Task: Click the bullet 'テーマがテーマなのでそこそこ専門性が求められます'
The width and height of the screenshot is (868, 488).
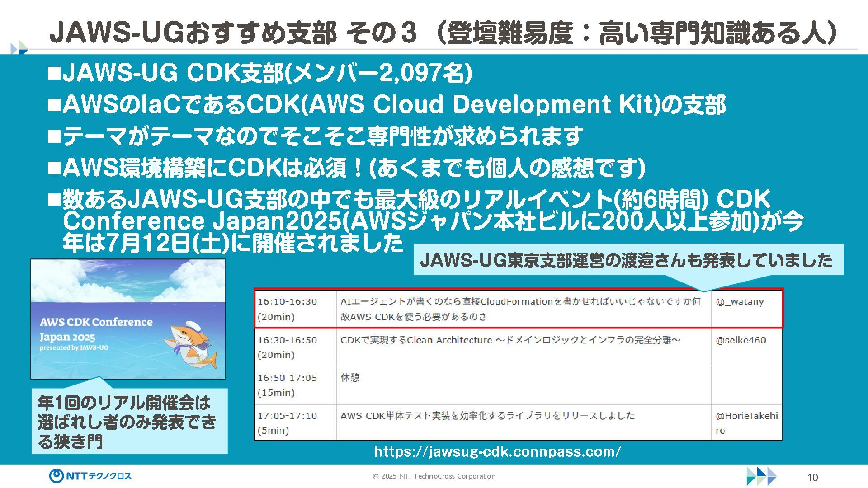Action: [x=315, y=136]
